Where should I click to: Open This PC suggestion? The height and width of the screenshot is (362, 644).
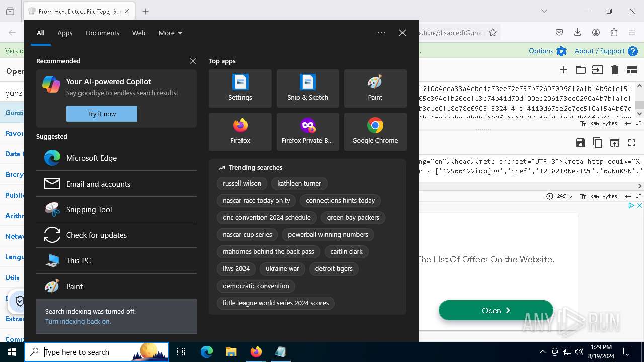[116, 260]
